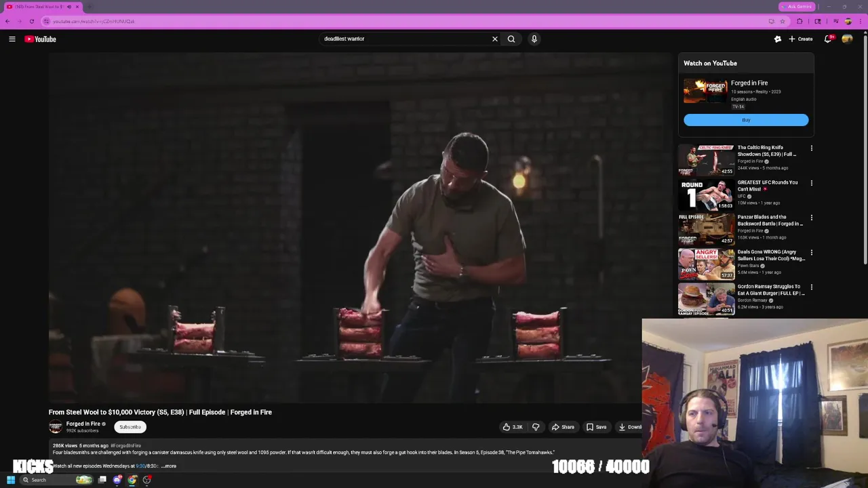
Task: Open options for Celtic Ring Knife video
Action: pyautogui.click(x=811, y=148)
